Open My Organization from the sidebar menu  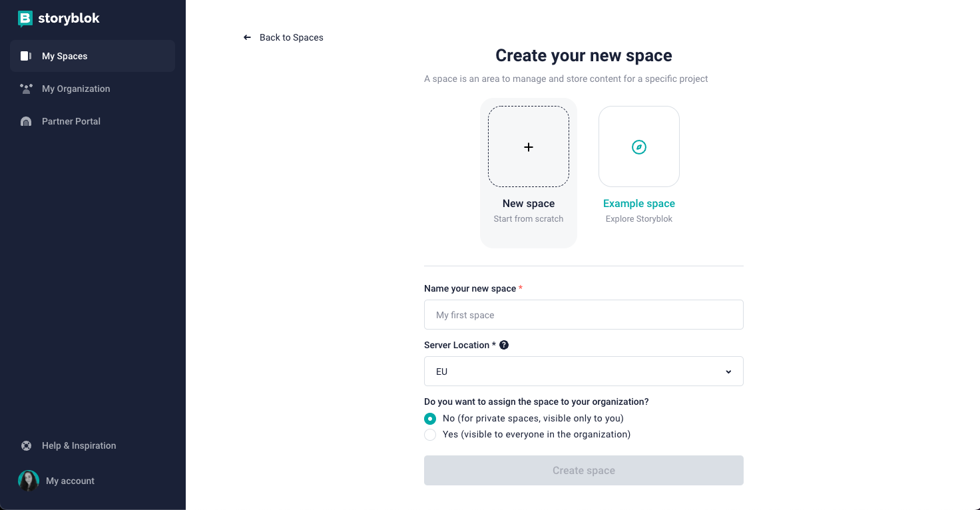tap(76, 89)
